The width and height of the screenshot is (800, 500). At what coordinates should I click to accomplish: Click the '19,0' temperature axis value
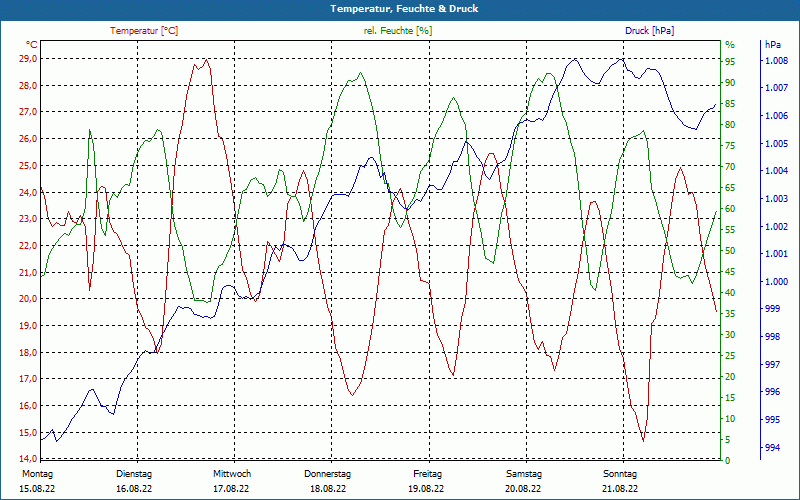(x=28, y=326)
